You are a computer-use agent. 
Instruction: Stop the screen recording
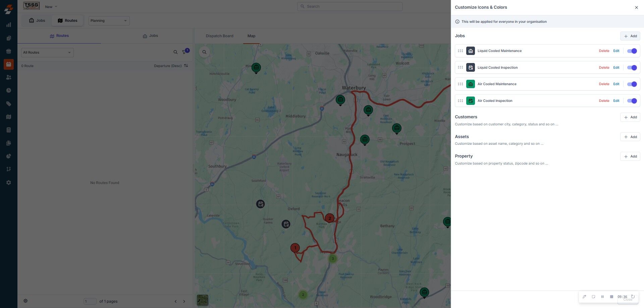tap(611, 297)
